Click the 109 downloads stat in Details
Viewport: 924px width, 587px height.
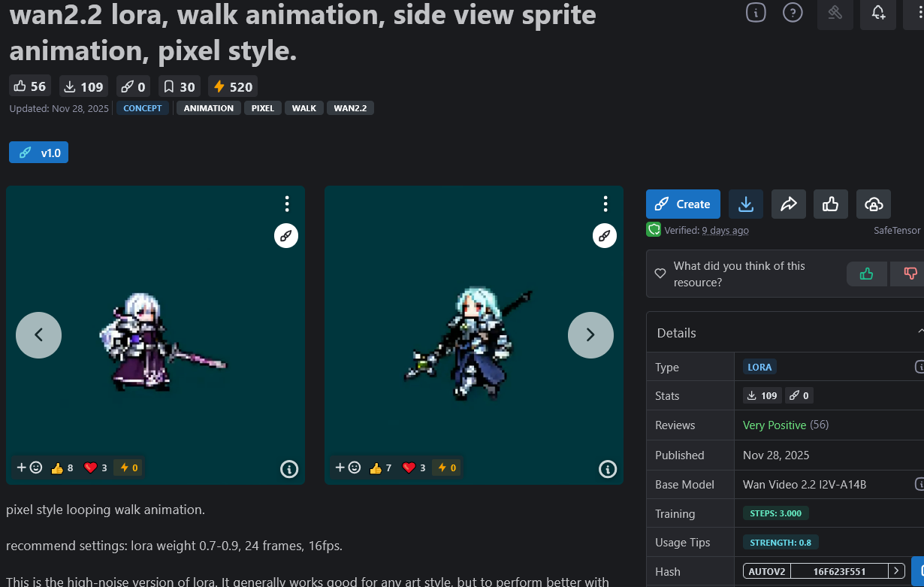point(762,395)
